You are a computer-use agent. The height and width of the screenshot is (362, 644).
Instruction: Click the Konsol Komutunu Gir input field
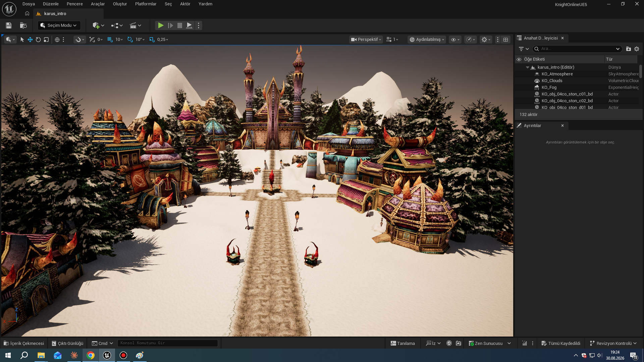pos(168,343)
